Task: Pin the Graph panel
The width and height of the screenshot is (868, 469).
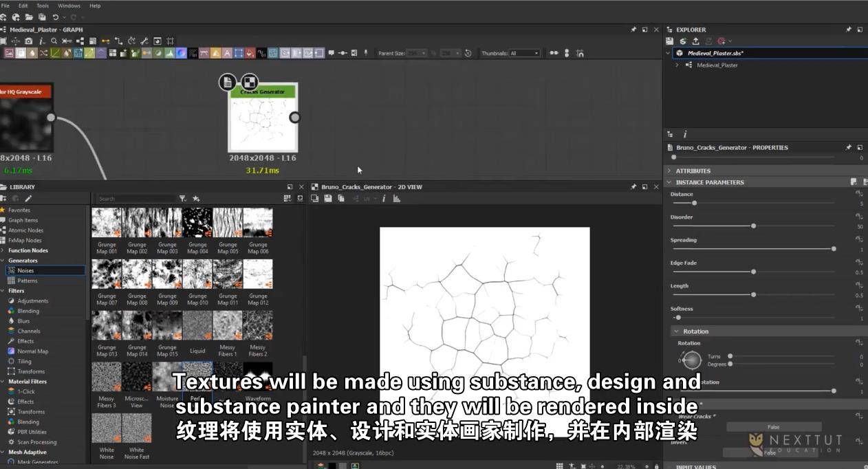Action: click(x=633, y=30)
